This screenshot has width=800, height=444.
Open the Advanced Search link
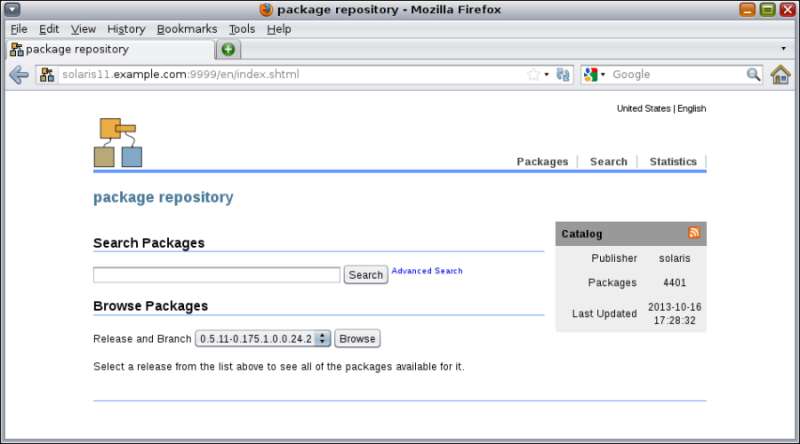coord(427,271)
